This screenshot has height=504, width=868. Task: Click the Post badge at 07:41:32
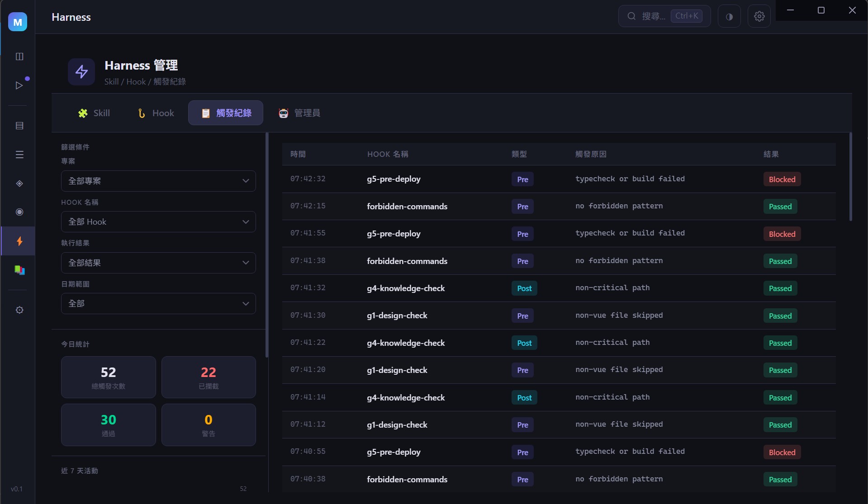click(524, 288)
